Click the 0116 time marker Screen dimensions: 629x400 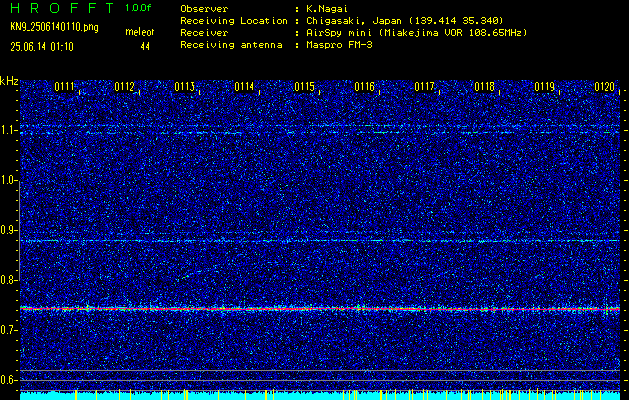tap(364, 87)
